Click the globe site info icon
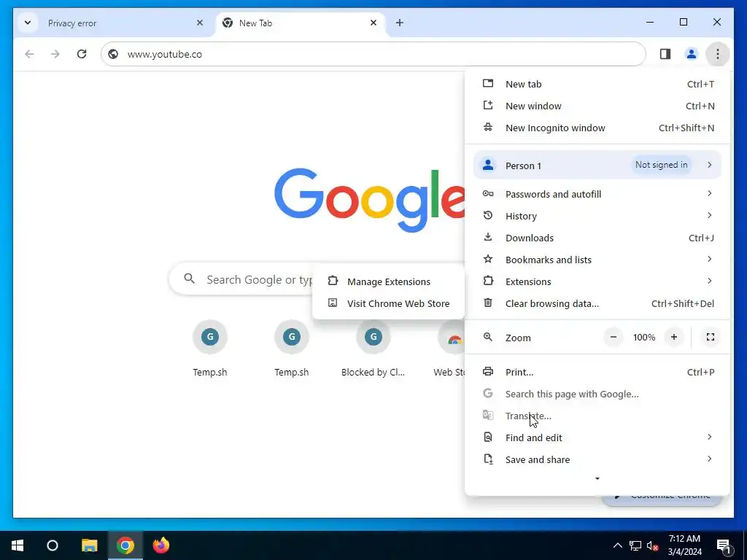The height and width of the screenshot is (560, 747). 113,54
